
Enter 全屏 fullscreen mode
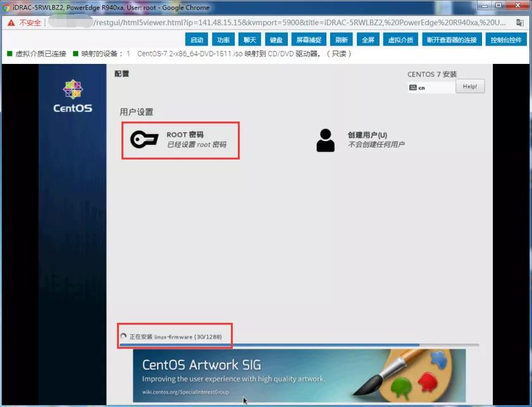(367, 39)
